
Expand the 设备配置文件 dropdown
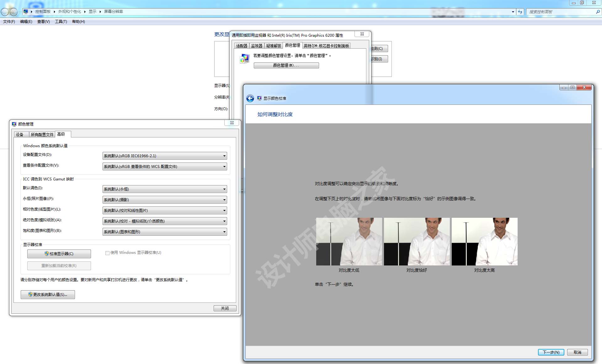[224, 156]
